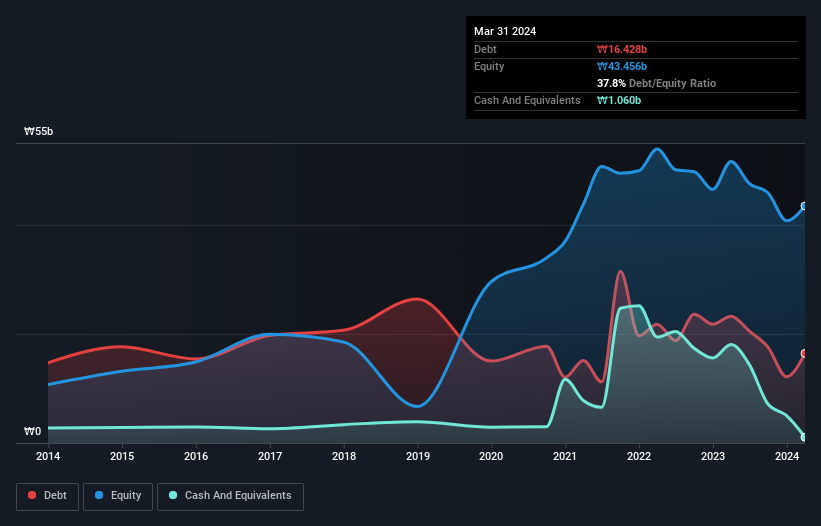Viewport: 821px width, 526px height.
Task: Click the Debt label in tooltip
Action: point(485,49)
